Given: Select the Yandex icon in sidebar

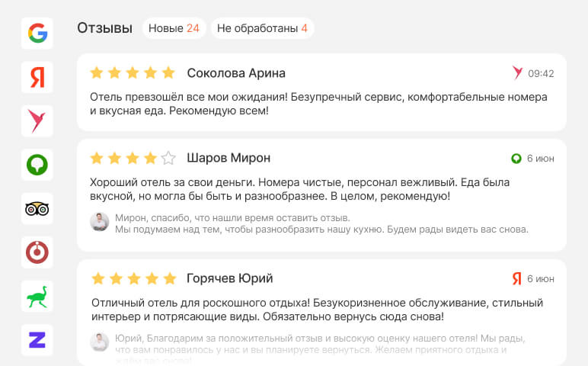Looking at the screenshot, I should [37, 77].
